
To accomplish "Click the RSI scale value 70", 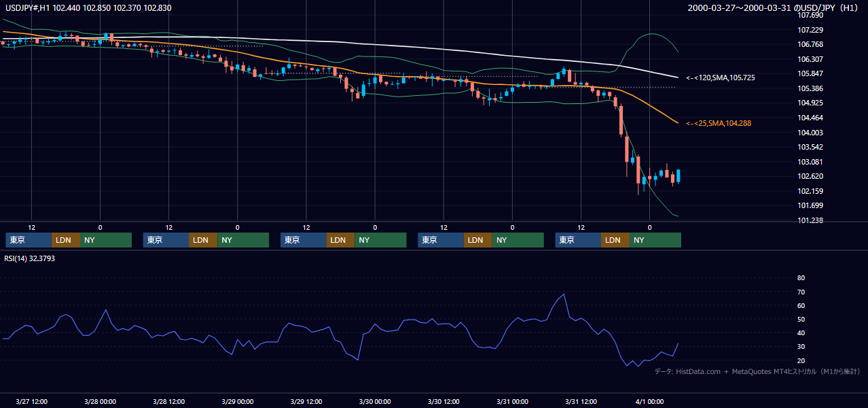I will pos(801,292).
